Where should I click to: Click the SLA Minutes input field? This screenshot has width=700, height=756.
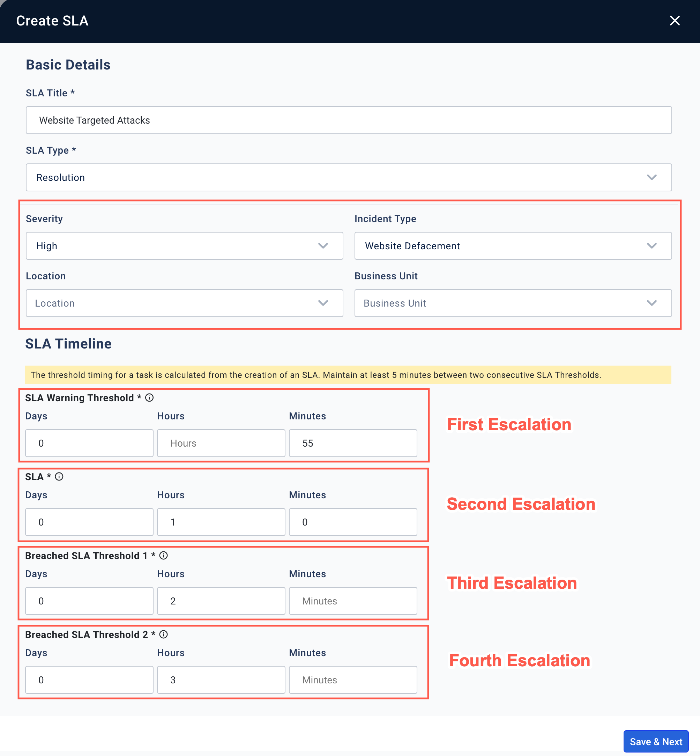353,522
